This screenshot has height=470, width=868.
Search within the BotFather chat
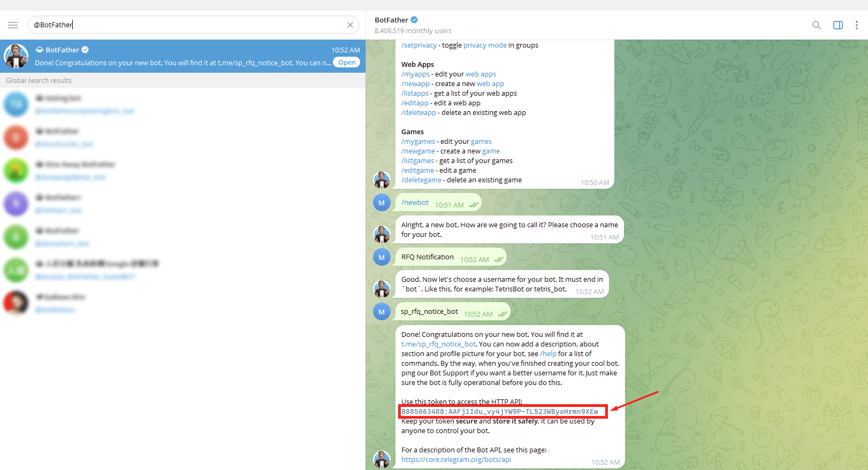tap(816, 25)
